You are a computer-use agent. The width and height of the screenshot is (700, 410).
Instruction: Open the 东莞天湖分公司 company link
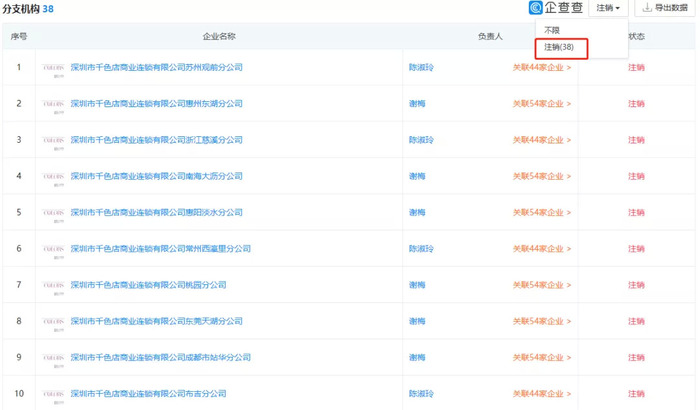pyautogui.click(x=157, y=321)
